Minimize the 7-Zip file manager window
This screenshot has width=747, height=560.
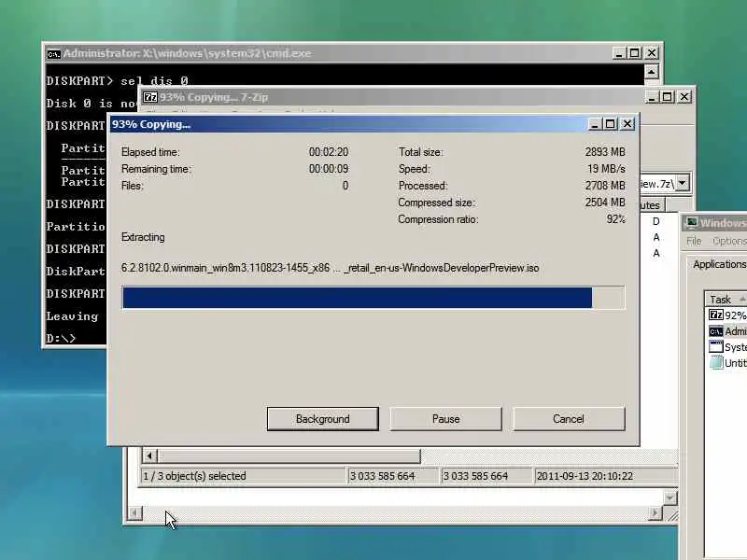pyautogui.click(x=651, y=97)
